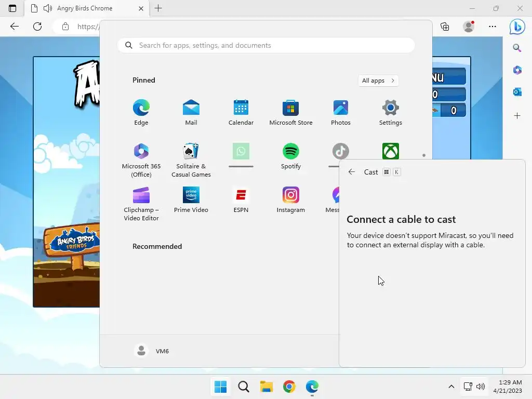This screenshot has width=532, height=399.
Task: Launch Solitaire & Casual Games
Action: (191, 160)
